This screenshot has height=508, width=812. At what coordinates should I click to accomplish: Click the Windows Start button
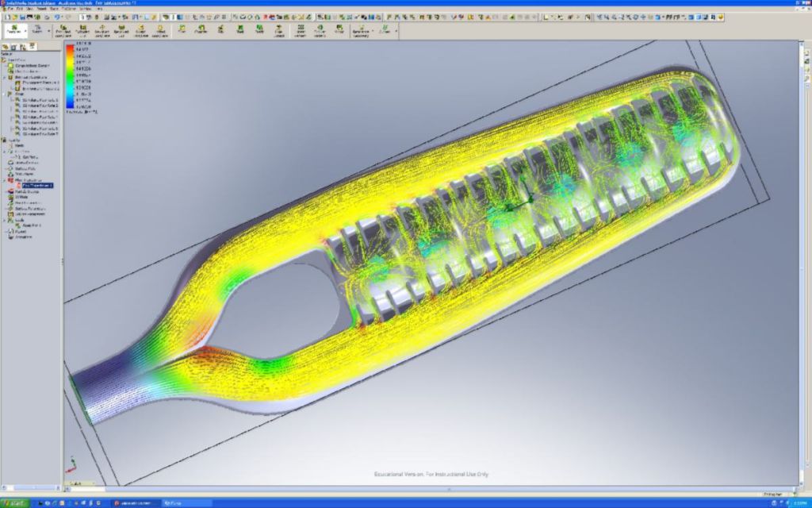[14, 503]
